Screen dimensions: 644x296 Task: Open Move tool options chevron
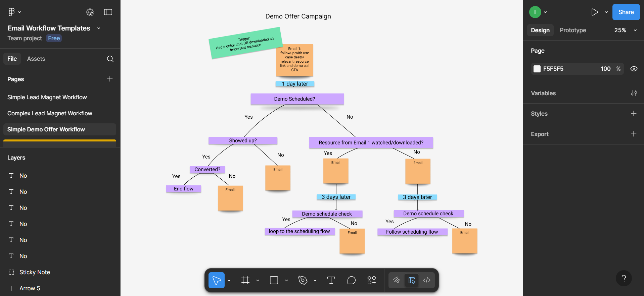point(229,280)
